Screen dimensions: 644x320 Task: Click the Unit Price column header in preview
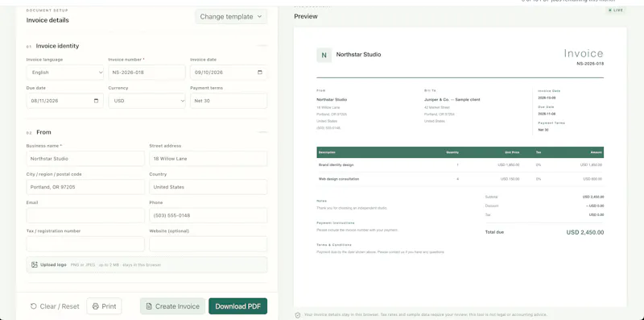coord(512,152)
